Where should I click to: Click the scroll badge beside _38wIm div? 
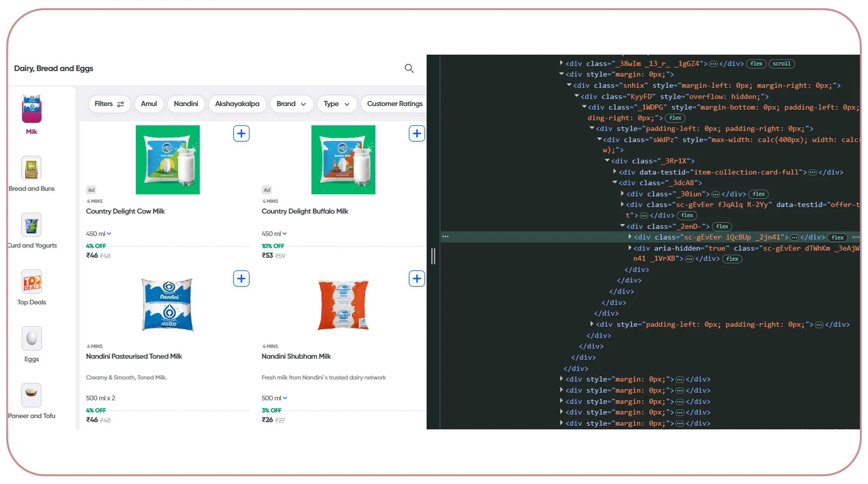coord(781,64)
